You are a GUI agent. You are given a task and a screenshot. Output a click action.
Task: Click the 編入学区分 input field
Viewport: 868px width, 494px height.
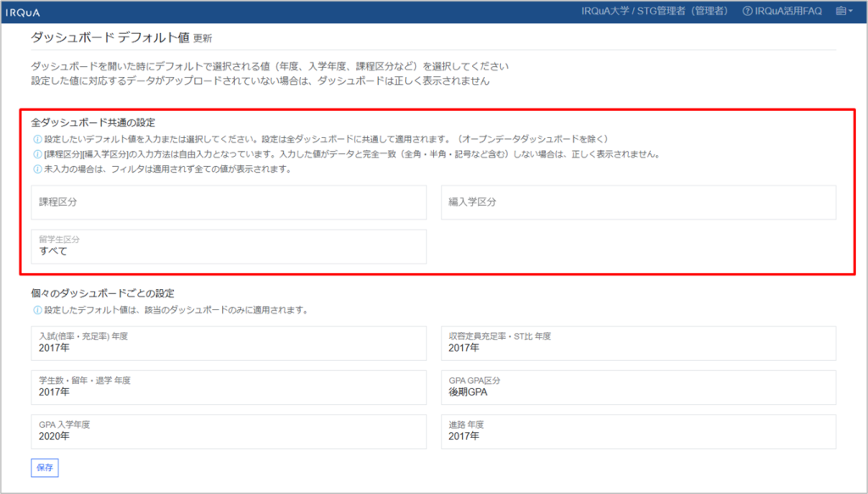coord(638,203)
